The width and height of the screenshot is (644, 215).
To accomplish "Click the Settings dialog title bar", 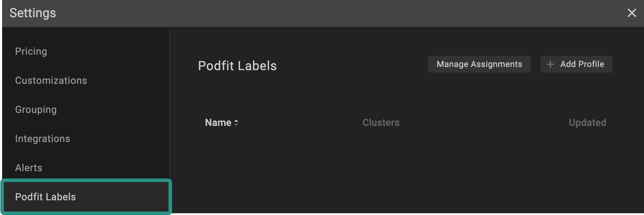I will click(x=315, y=13).
